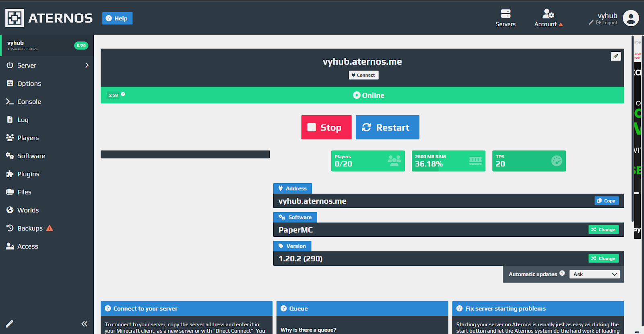Click the countdown help question icon
This screenshot has width=644, height=334.
[x=123, y=94]
